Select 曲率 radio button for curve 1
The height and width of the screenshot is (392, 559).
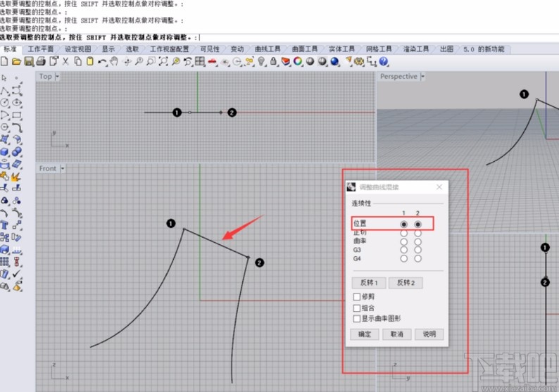pos(403,241)
